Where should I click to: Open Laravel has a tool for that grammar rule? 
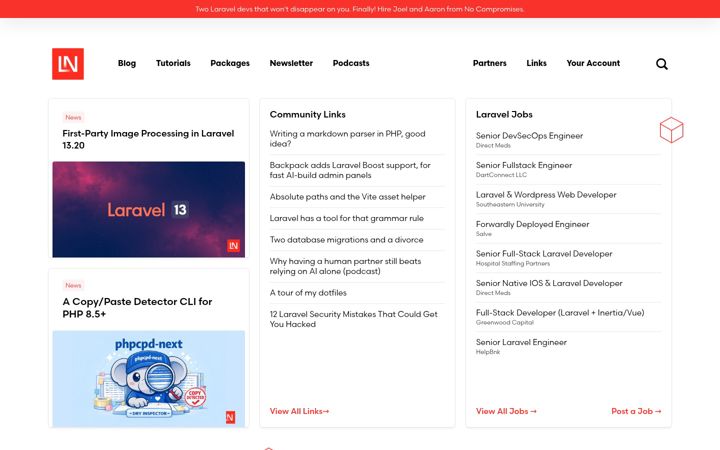347,218
